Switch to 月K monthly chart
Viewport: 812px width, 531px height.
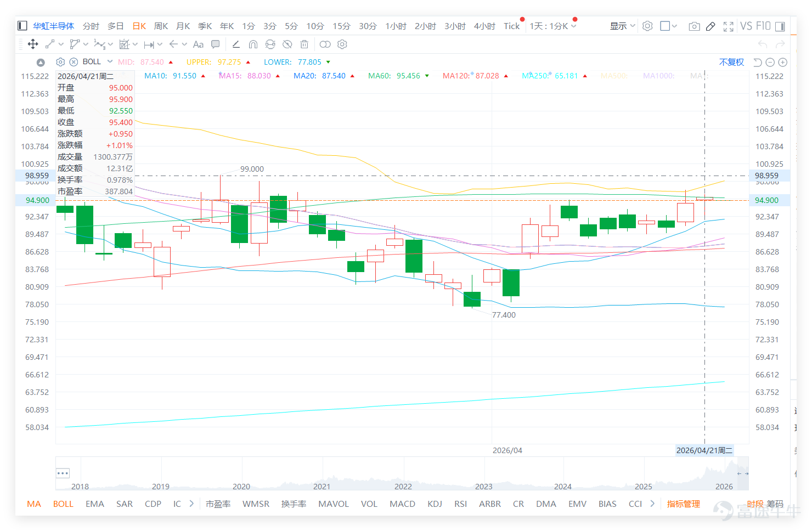183,26
